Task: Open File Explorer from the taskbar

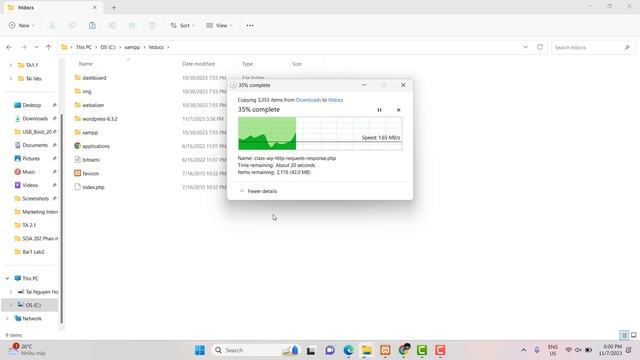Action: click(367, 350)
